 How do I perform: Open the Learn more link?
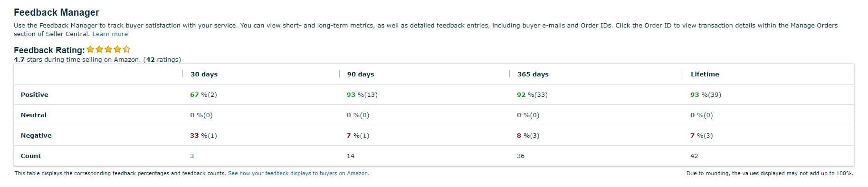tap(110, 34)
